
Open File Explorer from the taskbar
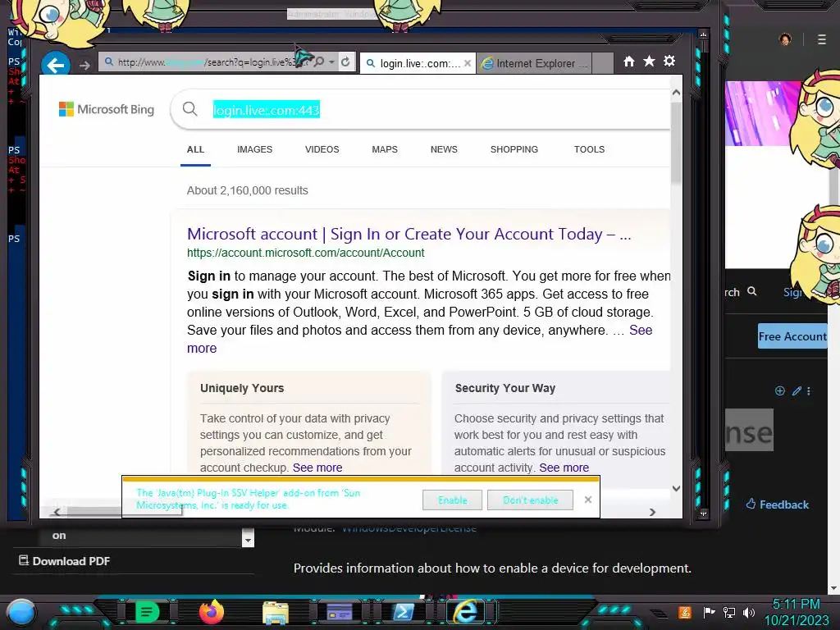point(276,613)
